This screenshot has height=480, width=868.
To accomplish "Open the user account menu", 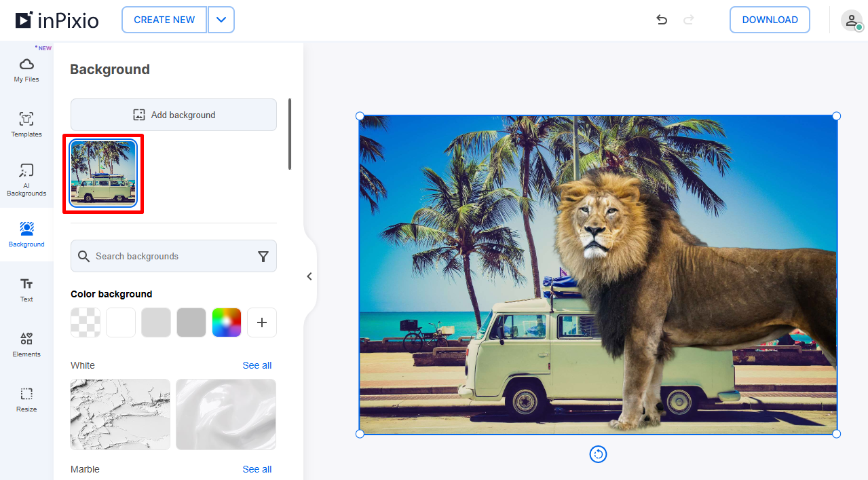I will [x=852, y=20].
